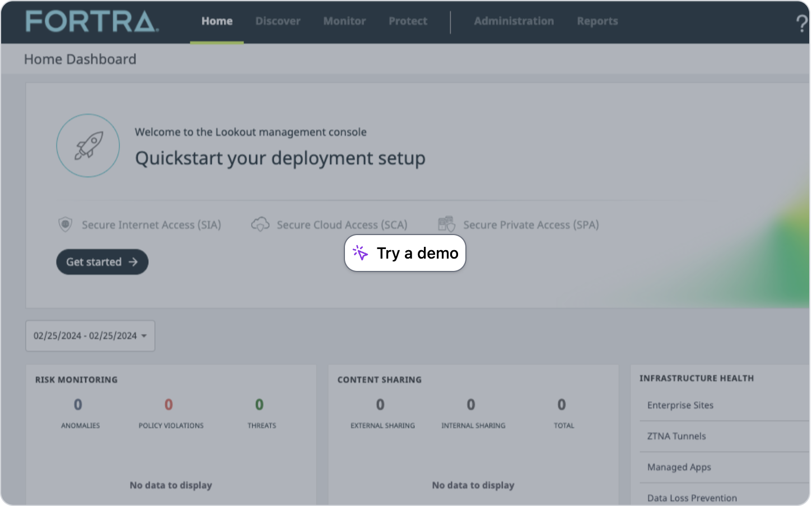
Task: Open the help question mark icon
Action: click(x=802, y=24)
